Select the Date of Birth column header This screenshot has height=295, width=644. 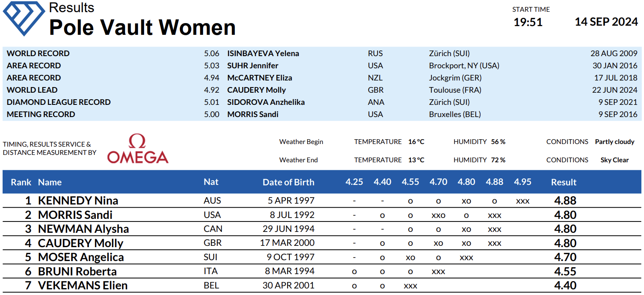tap(288, 182)
